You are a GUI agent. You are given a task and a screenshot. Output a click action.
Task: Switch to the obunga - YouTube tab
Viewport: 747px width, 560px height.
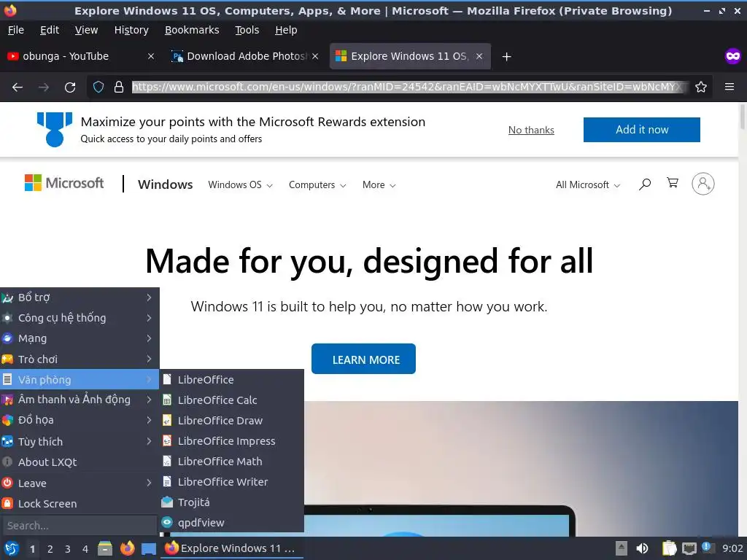pyautogui.click(x=76, y=56)
